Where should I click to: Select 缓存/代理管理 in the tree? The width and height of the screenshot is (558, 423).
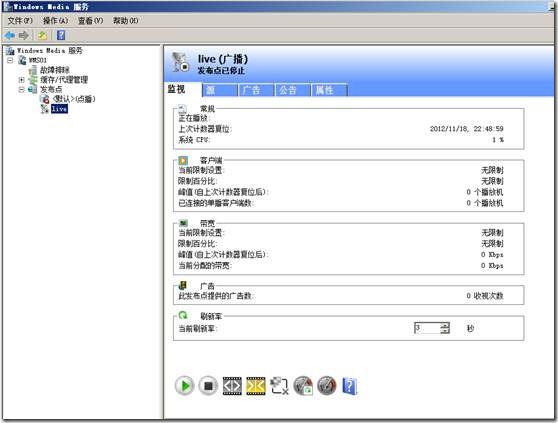click(x=64, y=80)
